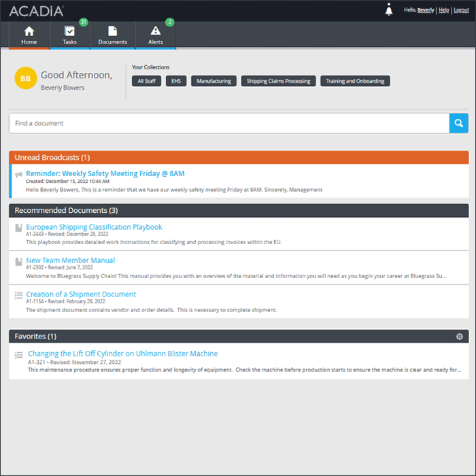Click the text 'A1-2449 • Revised: December 20, 2022'
The image size is (476, 476).
[67, 234]
